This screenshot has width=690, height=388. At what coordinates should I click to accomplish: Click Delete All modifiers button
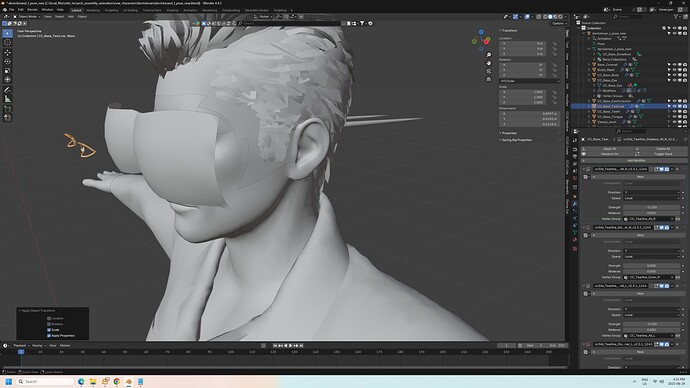663,149
